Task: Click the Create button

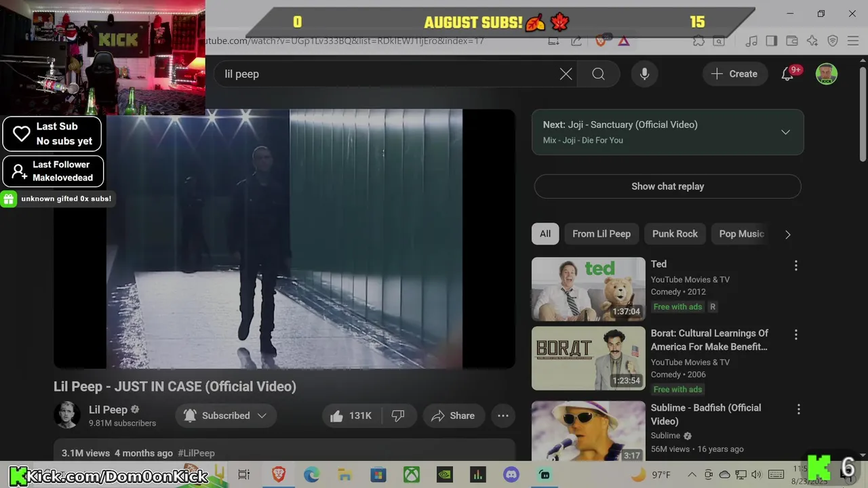Action: (734, 74)
